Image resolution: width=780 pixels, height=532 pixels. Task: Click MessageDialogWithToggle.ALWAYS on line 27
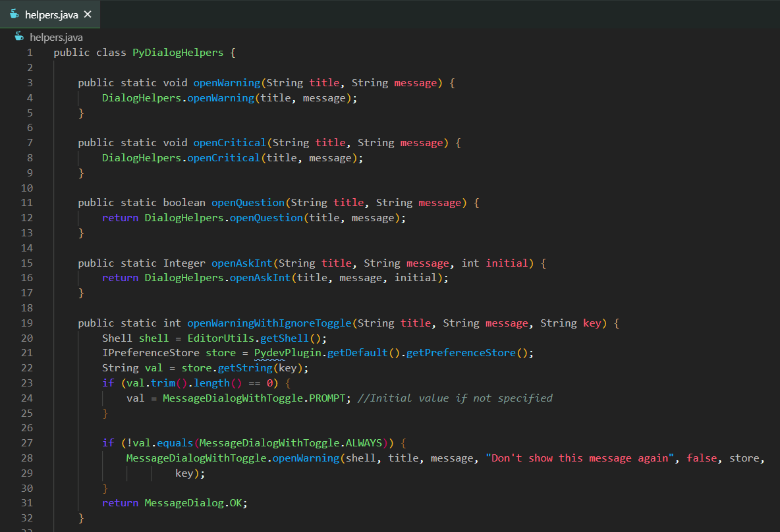[x=291, y=443]
